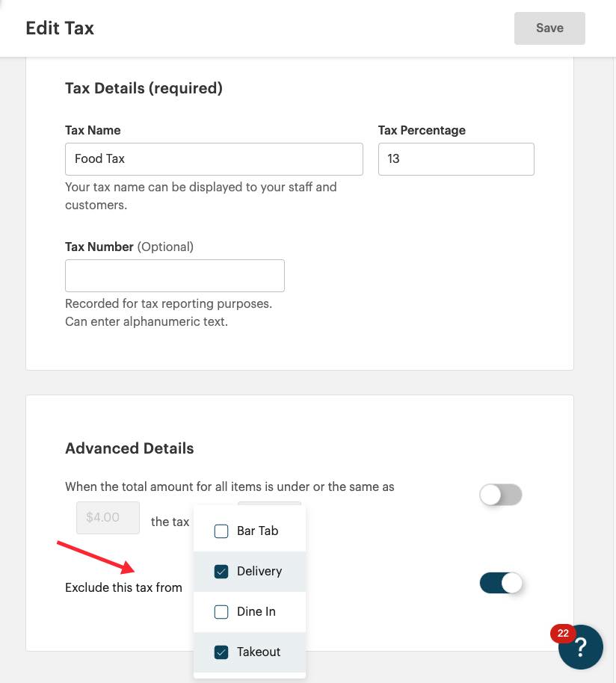Click the Exclude this tax from label
This screenshot has height=683, width=616.
click(123, 587)
